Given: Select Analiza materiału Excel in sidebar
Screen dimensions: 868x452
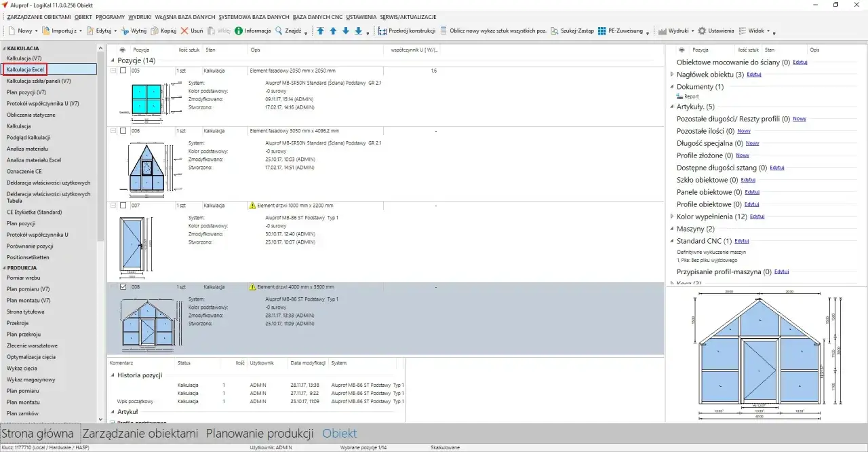Looking at the screenshot, I should 34,160.
